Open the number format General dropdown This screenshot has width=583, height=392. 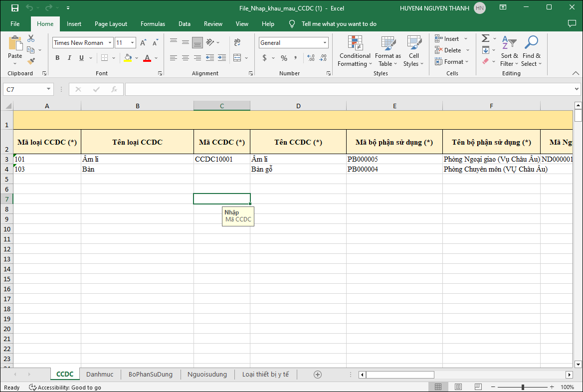pyautogui.click(x=325, y=43)
